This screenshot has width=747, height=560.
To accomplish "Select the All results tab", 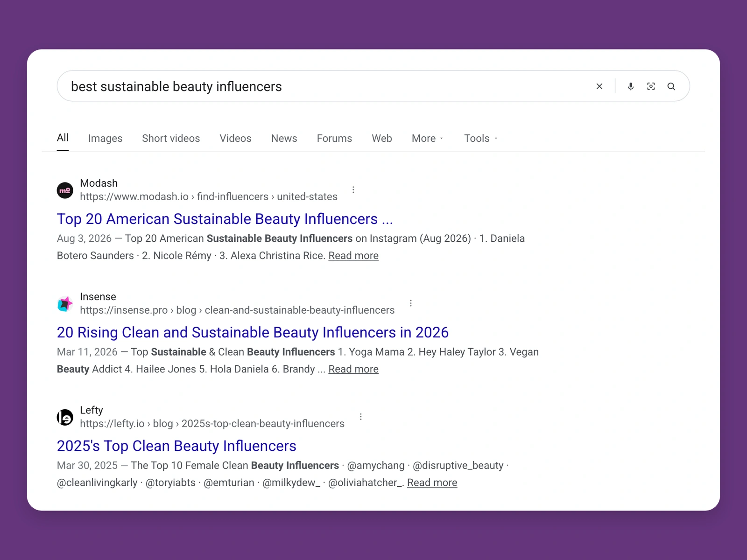I will [x=63, y=138].
